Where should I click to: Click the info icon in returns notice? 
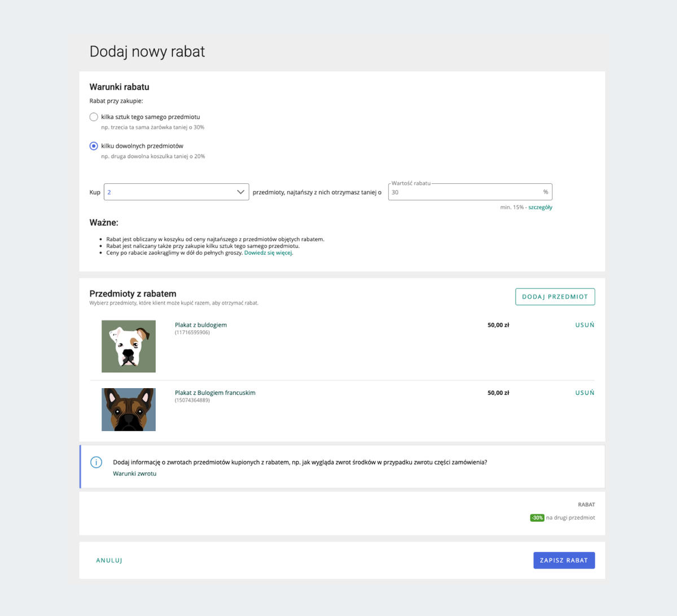(x=96, y=463)
